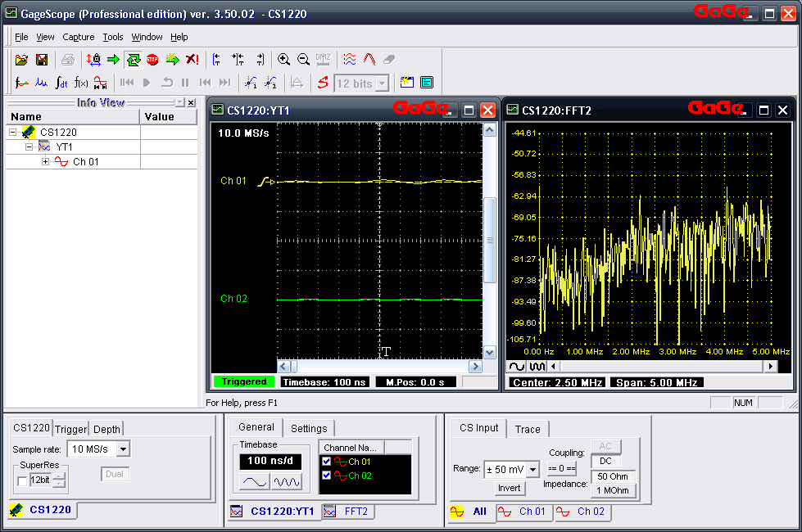Switch to the Trigger tab

(70, 429)
